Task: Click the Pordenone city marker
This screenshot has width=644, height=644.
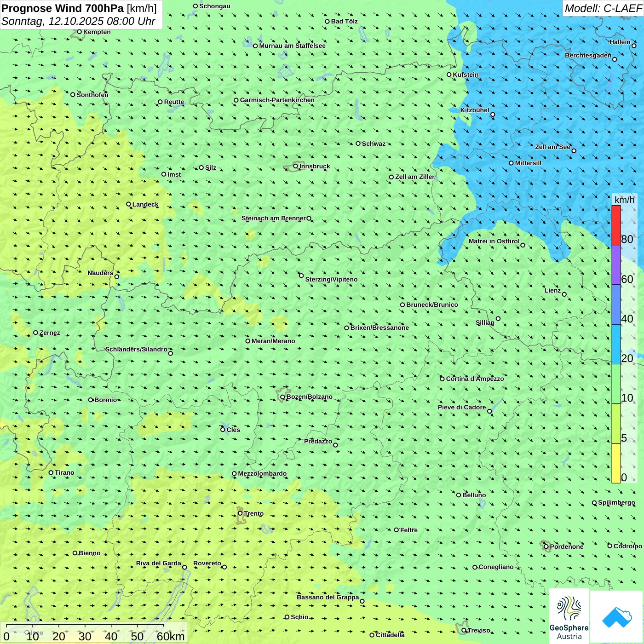Action: pos(546,546)
